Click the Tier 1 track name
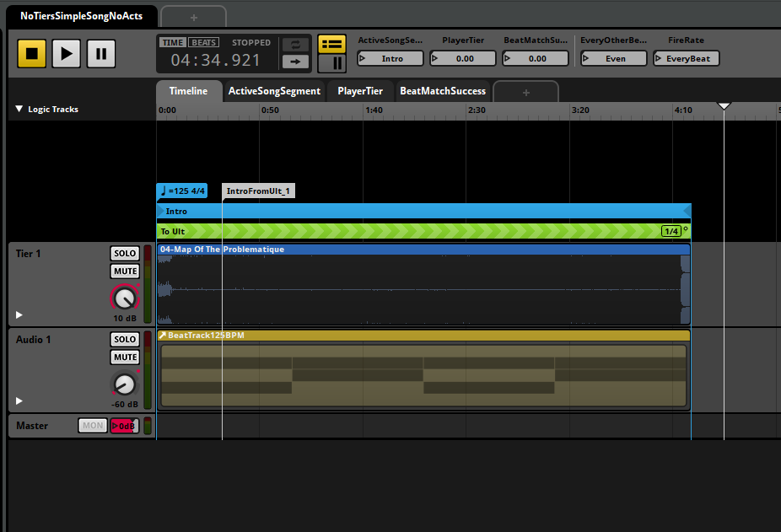This screenshot has width=781, height=532. coord(29,254)
